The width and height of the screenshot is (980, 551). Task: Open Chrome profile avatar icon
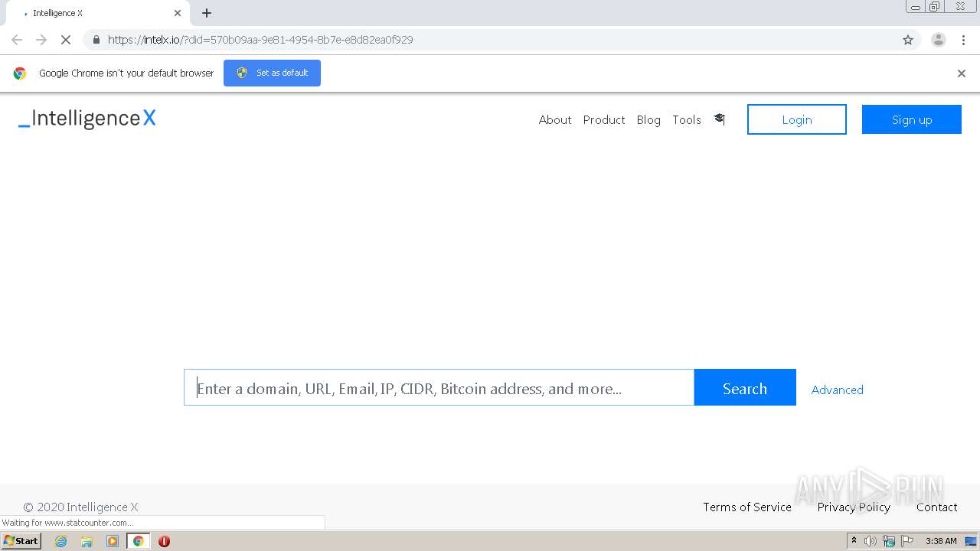pyautogui.click(x=939, y=40)
